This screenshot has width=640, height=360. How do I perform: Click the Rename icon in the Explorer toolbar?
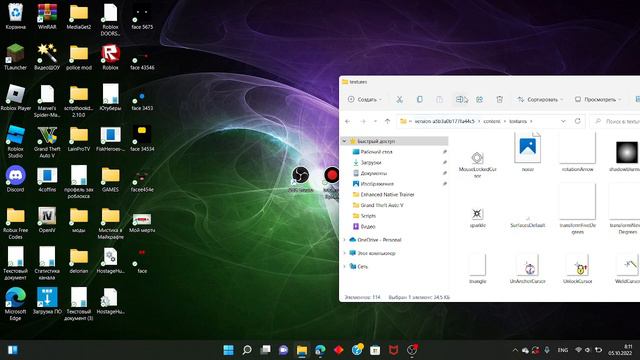(x=462, y=100)
